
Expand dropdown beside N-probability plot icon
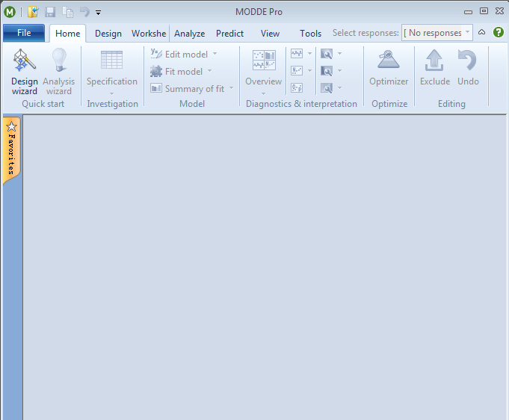point(309,70)
